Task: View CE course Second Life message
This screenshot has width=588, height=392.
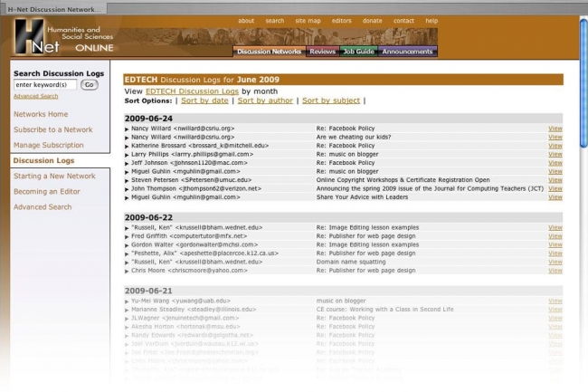Action: coord(555,310)
